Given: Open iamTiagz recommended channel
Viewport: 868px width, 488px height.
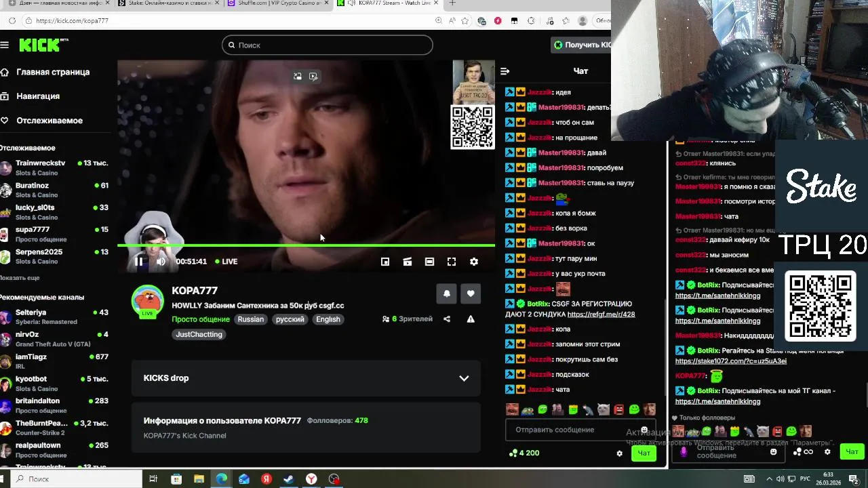Looking at the screenshot, I should pyautogui.click(x=54, y=361).
